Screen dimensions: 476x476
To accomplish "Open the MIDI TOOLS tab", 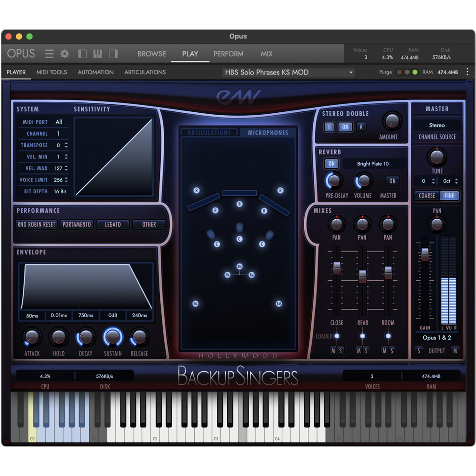I will click(x=51, y=72).
